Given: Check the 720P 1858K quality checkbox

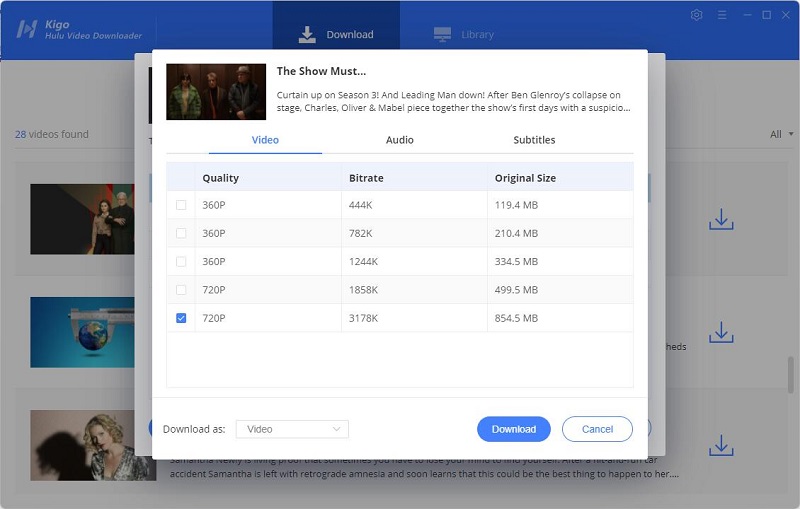Looking at the screenshot, I should tap(181, 290).
